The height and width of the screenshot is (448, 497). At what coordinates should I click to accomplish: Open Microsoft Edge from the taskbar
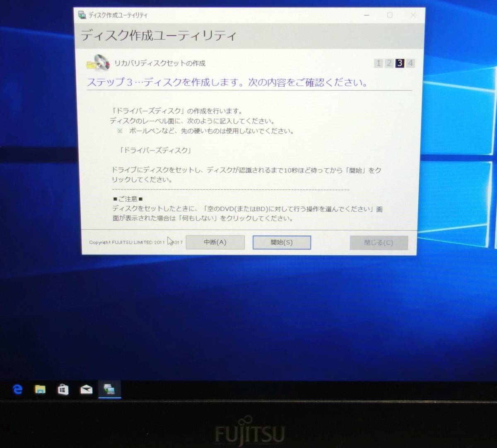tap(17, 390)
